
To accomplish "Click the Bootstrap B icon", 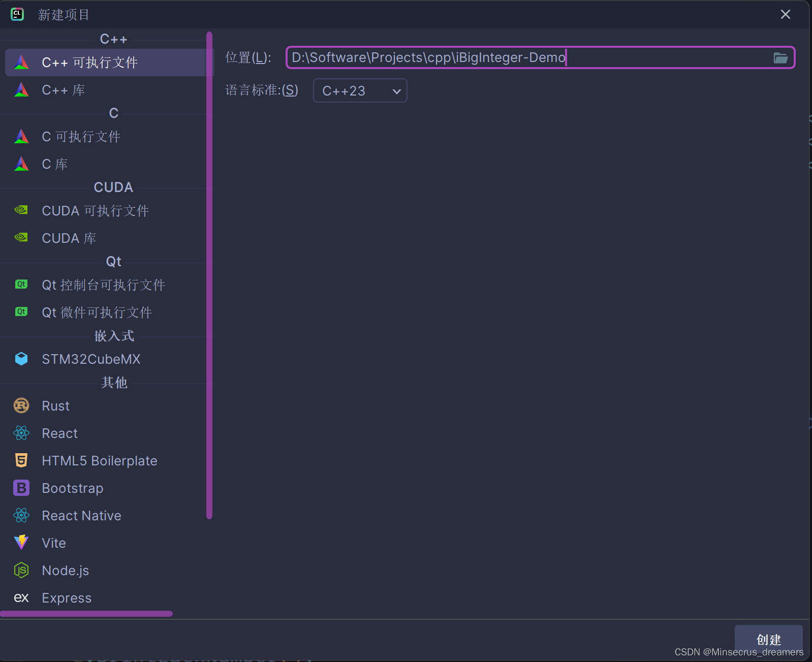I will pos(21,488).
